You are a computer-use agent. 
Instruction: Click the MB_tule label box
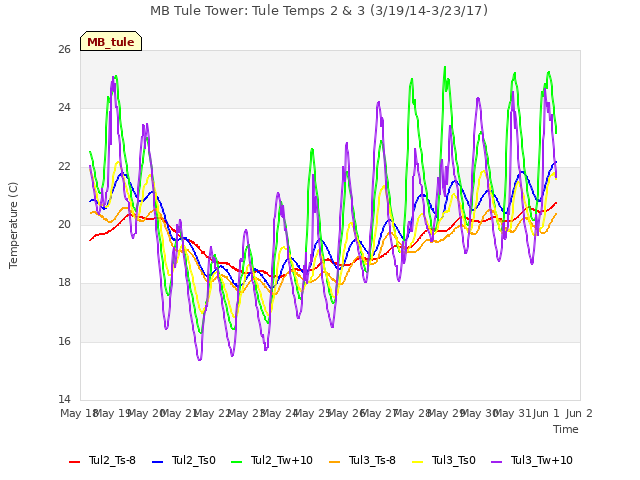click(111, 41)
